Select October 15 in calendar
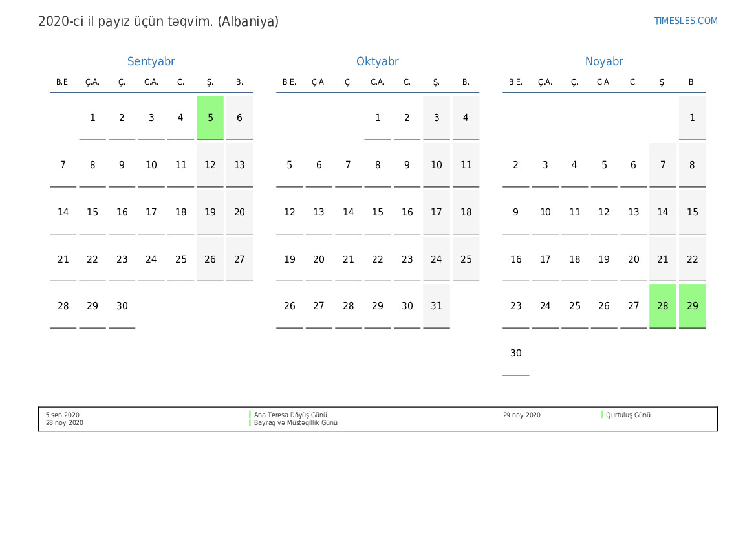This screenshot has width=756, height=535. tap(378, 212)
